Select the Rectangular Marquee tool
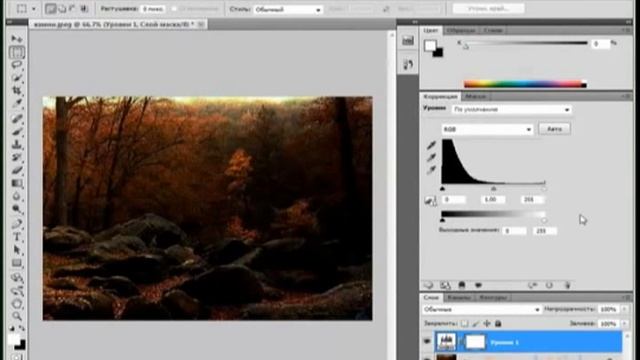Viewport: 640px width, 360px height. click(x=17, y=52)
